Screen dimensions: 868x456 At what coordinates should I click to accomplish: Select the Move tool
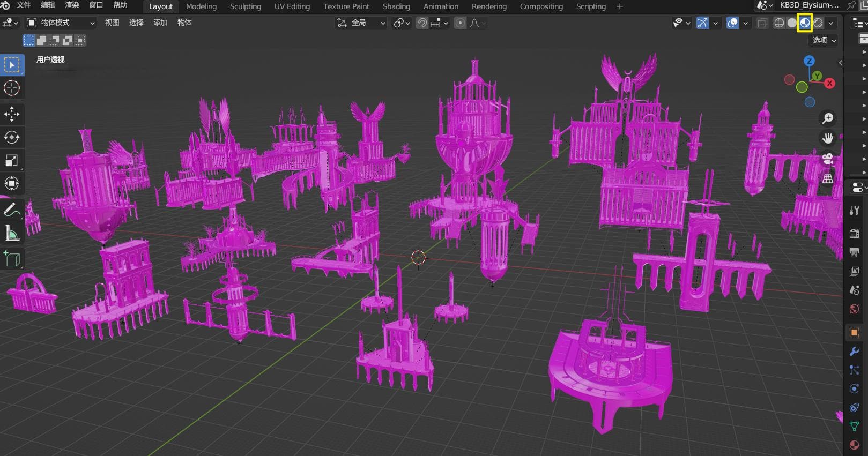point(12,114)
